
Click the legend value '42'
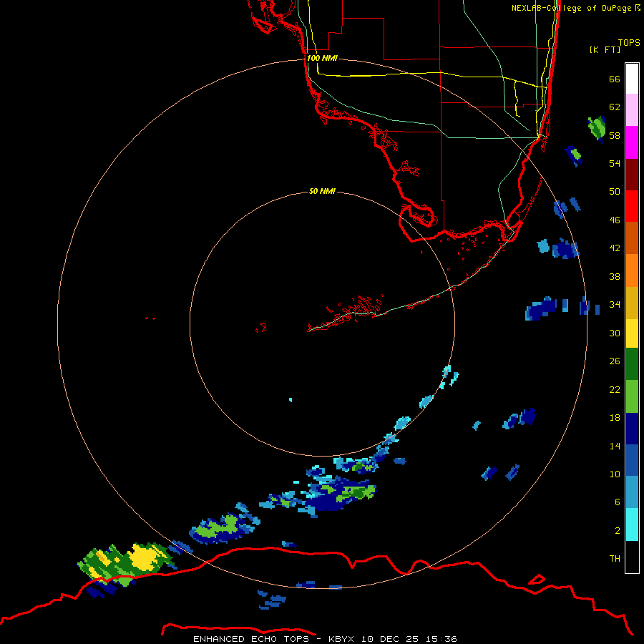click(x=615, y=248)
